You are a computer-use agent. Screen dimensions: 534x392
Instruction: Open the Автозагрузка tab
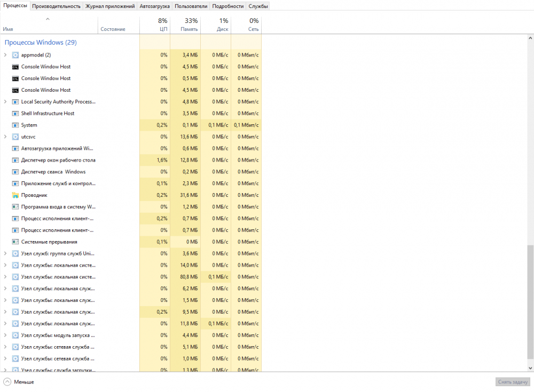pos(155,6)
